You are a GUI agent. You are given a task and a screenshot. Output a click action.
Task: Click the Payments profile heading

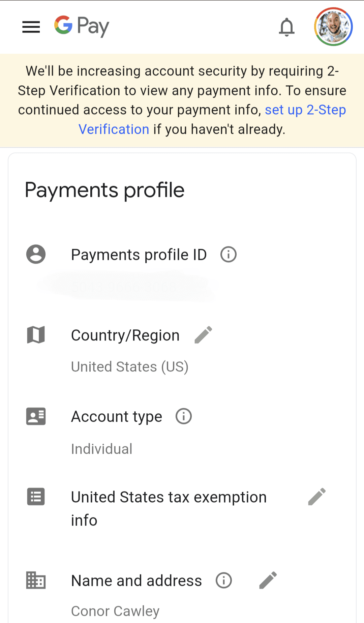104,190
